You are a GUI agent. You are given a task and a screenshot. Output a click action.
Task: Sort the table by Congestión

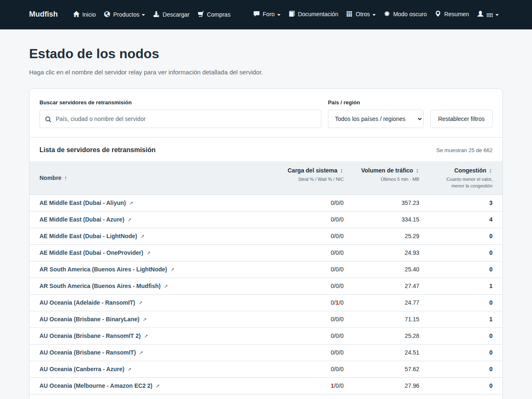point(473,170)
